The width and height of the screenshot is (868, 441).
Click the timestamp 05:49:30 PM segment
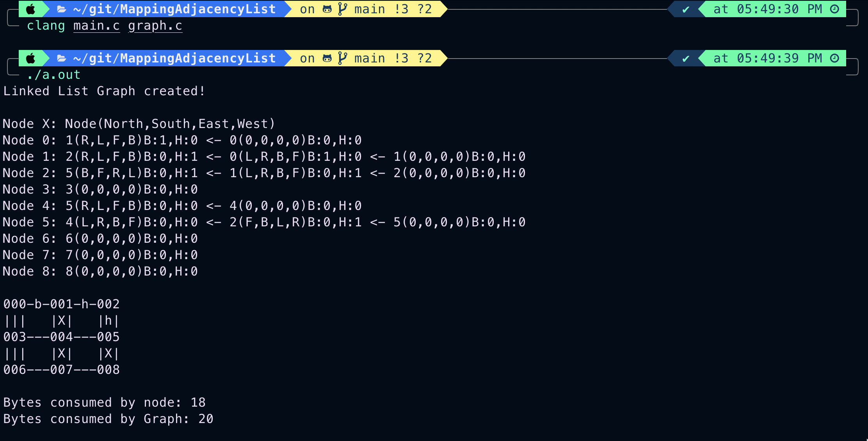(766, 9)
